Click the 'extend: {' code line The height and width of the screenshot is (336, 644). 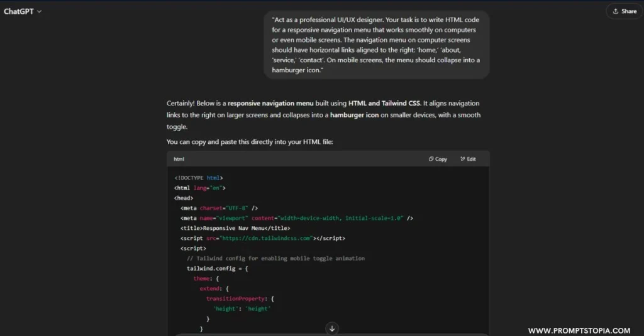214,289
